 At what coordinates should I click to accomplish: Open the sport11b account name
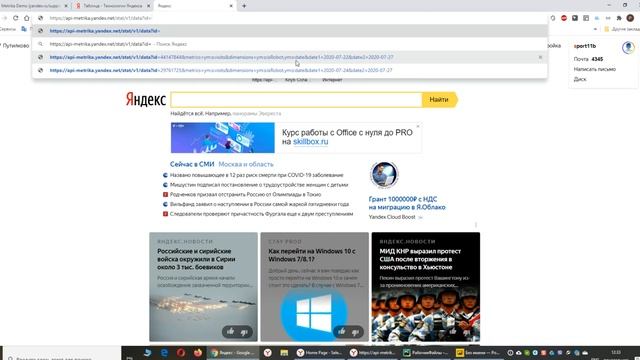click(585, 46)
